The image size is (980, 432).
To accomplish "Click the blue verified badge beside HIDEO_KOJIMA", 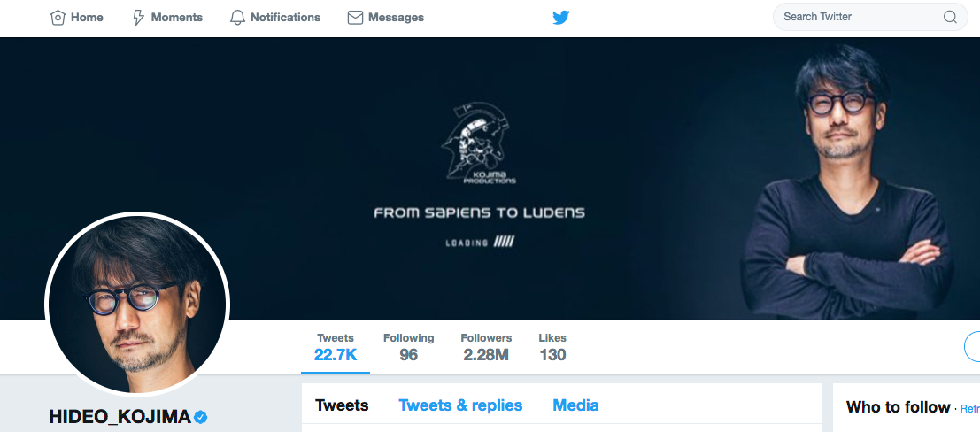I will click(201, 417).
